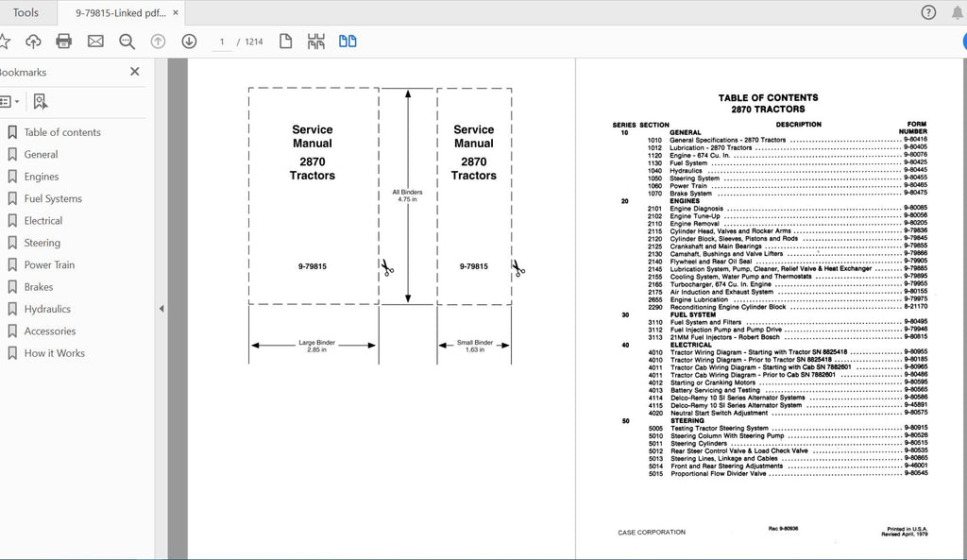967x560 pixels.
Task: Open the Steering bookmark
Action: point(42,243)
